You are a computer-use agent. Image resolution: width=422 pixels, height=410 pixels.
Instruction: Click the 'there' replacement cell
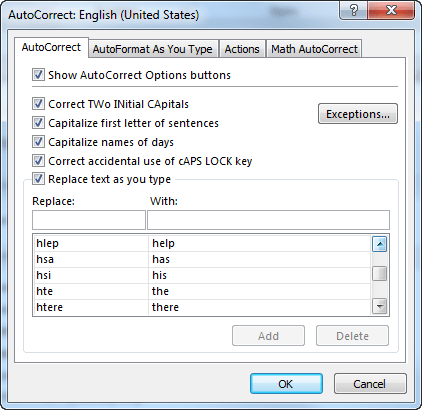259,307
